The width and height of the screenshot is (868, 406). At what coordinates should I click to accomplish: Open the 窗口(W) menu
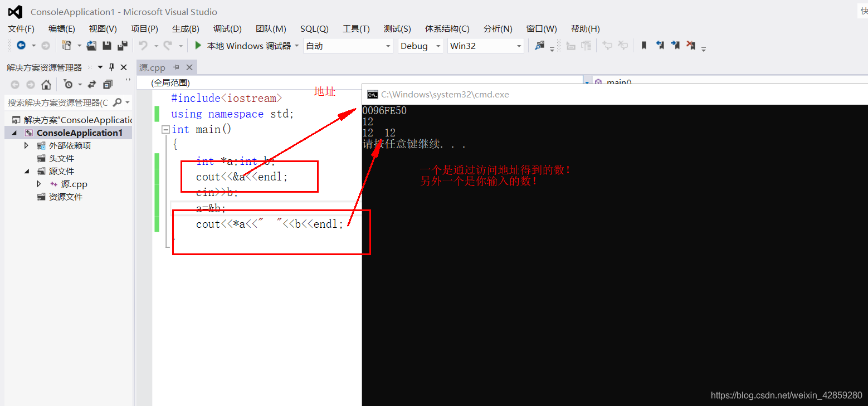pos(542,29)
